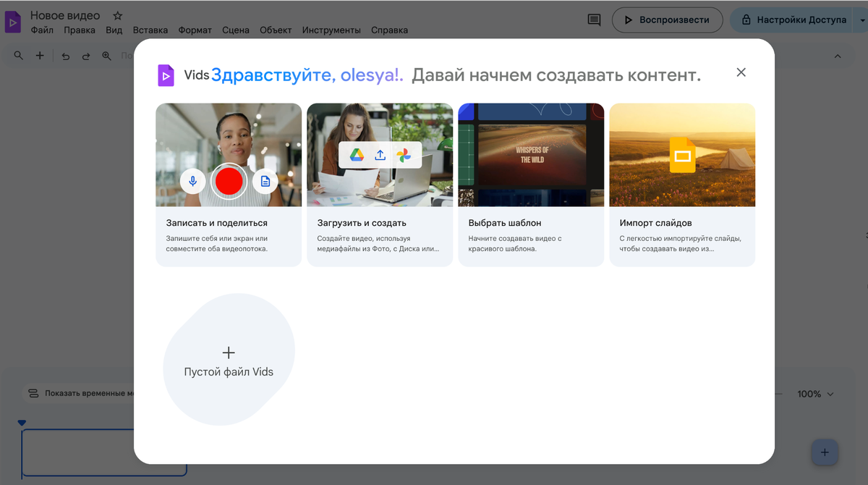
Task: Open the Сцена menu
Action: pos(236,30)
